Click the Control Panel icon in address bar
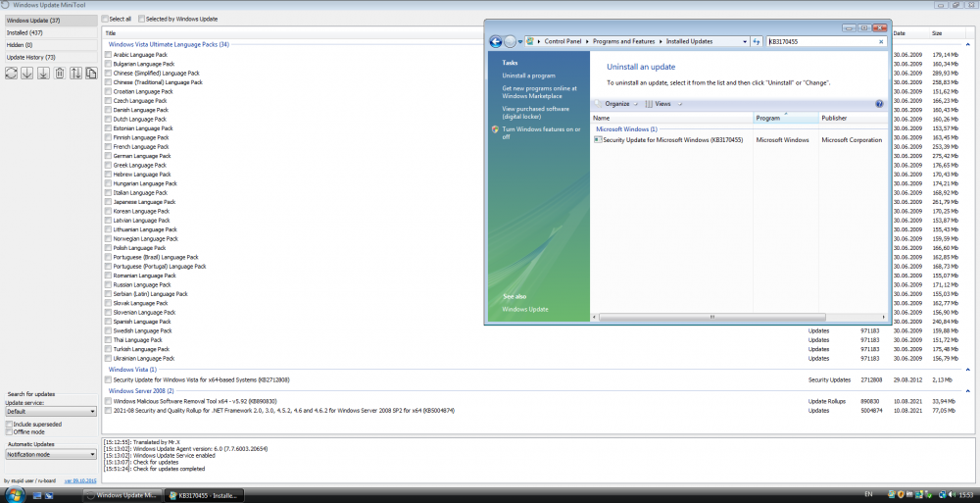Viewport: 980px width, 503px height. [530, 41]
